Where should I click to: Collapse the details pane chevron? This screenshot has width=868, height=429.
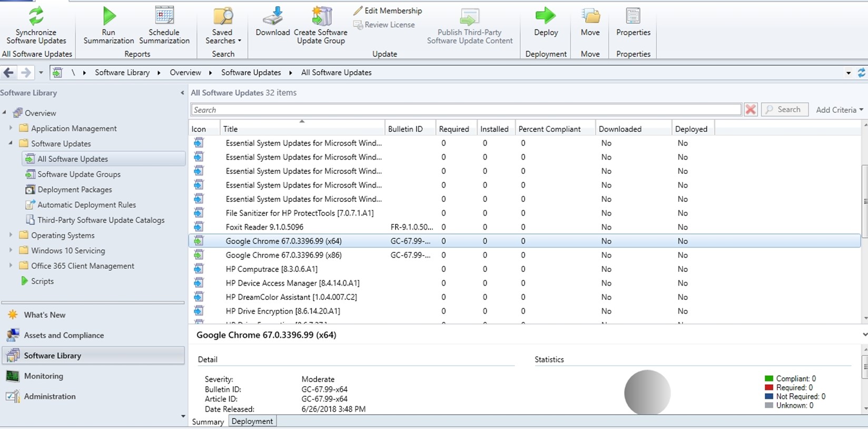pos(864,335)
